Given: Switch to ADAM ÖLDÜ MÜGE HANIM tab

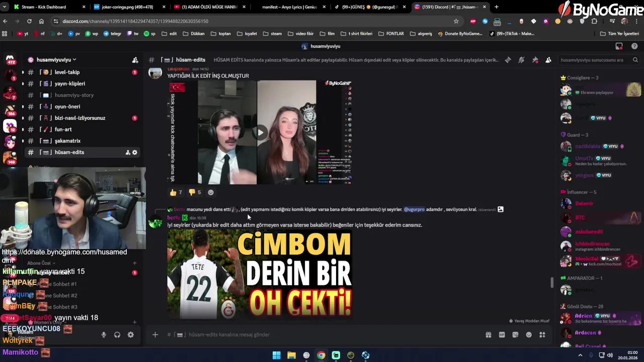Looking at the screenshot, I should tap(209, 7).
